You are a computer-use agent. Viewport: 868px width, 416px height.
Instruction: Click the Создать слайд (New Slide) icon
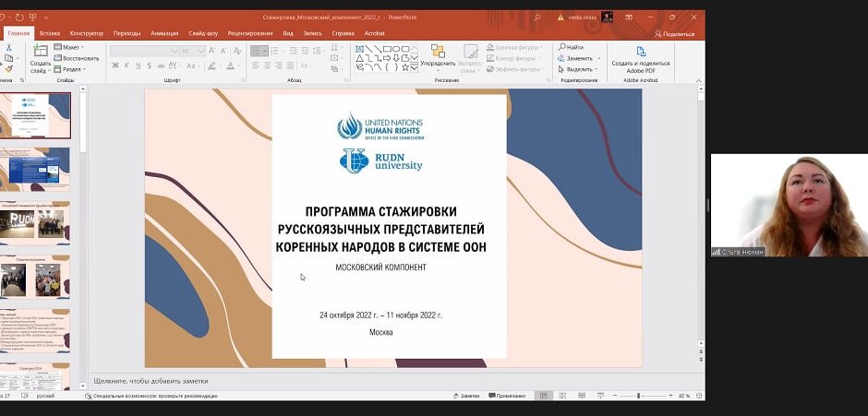(x=39, y=53)
